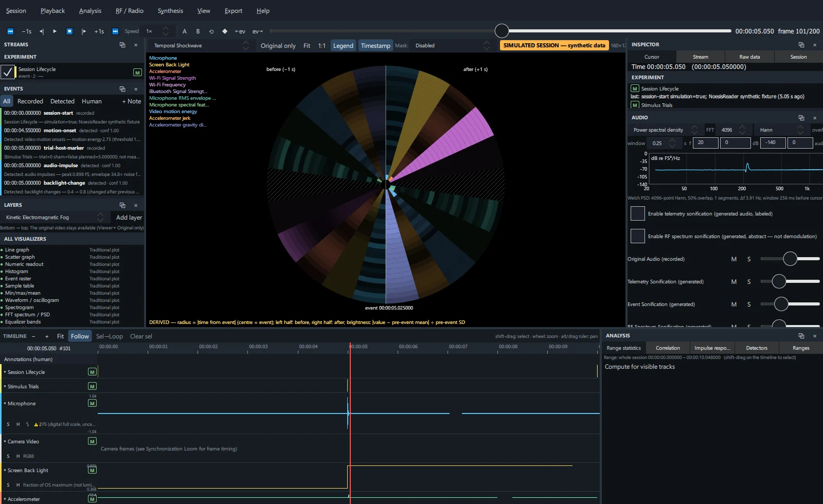Toggle the Timestamp overlay button

[x=375, y=46]
